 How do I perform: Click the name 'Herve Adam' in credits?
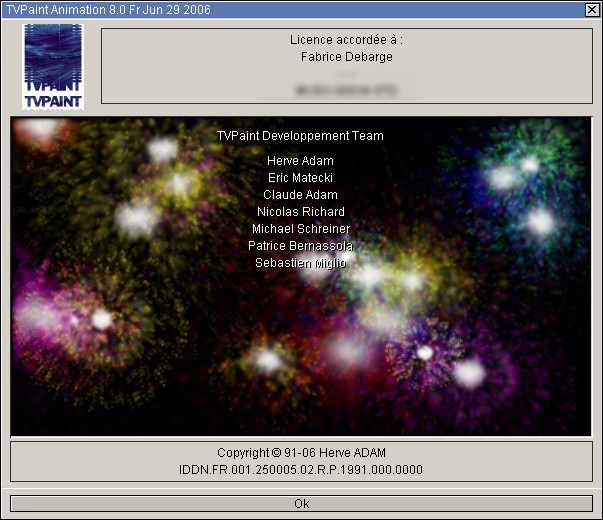300,161
